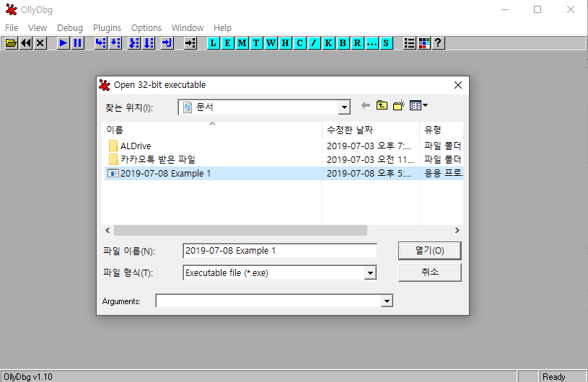Select the ALDrive folder
Viewport: 588px width, 382px height.
pyautogui.click(x=136, y=146)
